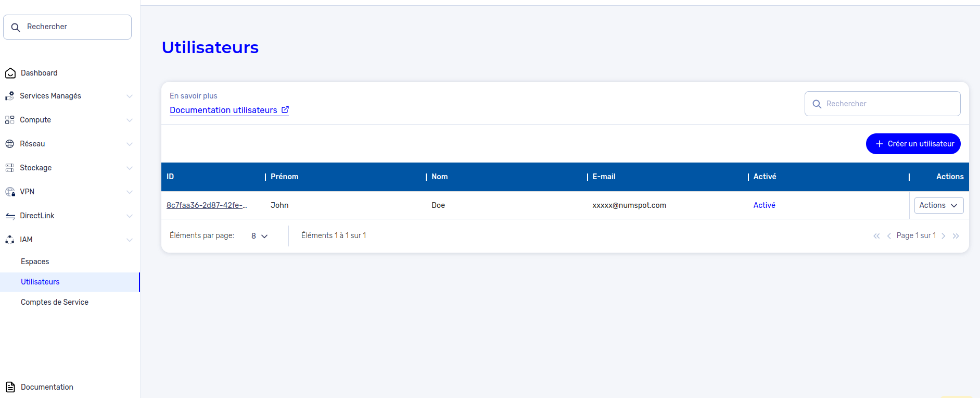The height and width of the screenshot is (398, 980).
Task: Click the Prénom column header
Action: click(285, 177)
